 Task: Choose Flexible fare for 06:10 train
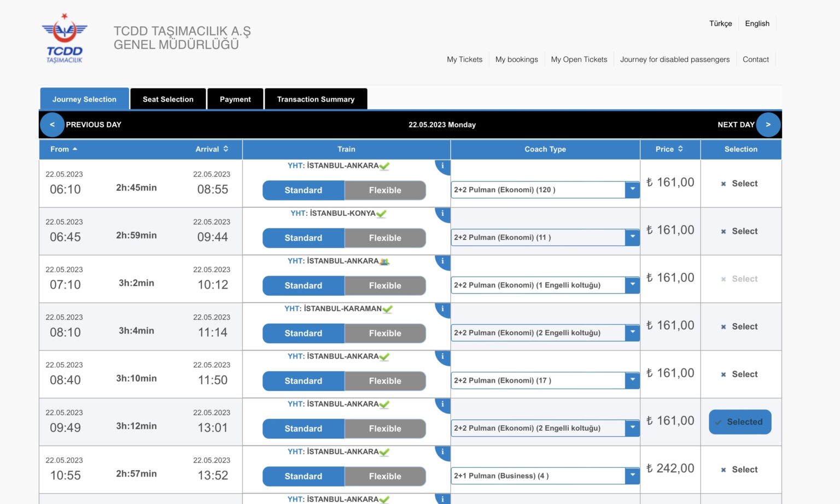384,190
